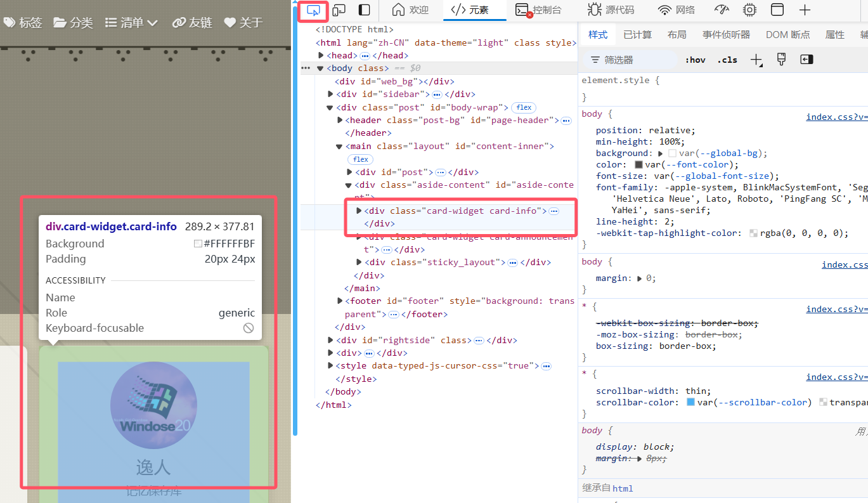Toggle the .cls class editor button
Screen dimensions: 868x503
click(x=727, y=60)
